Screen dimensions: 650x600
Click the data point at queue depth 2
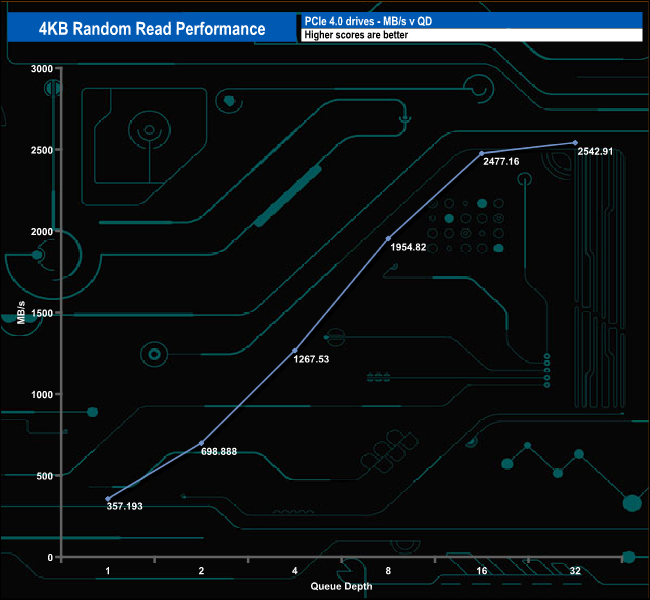202,443
